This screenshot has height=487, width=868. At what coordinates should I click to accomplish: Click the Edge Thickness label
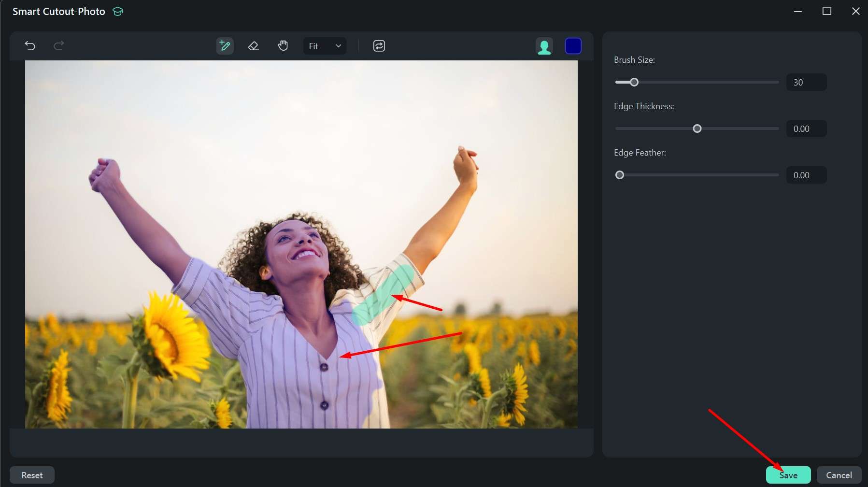tap(644, 106)
